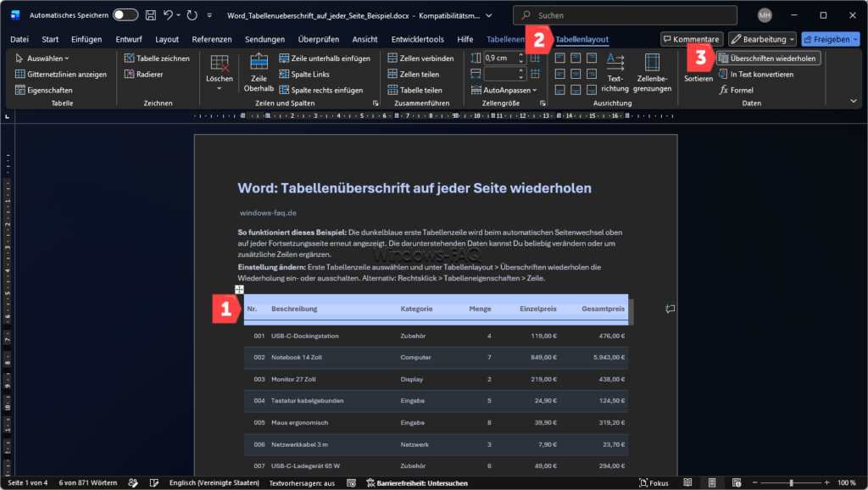Click the column width input field
The height and width of the screenshot is (490, 868).
pos(500,74)
